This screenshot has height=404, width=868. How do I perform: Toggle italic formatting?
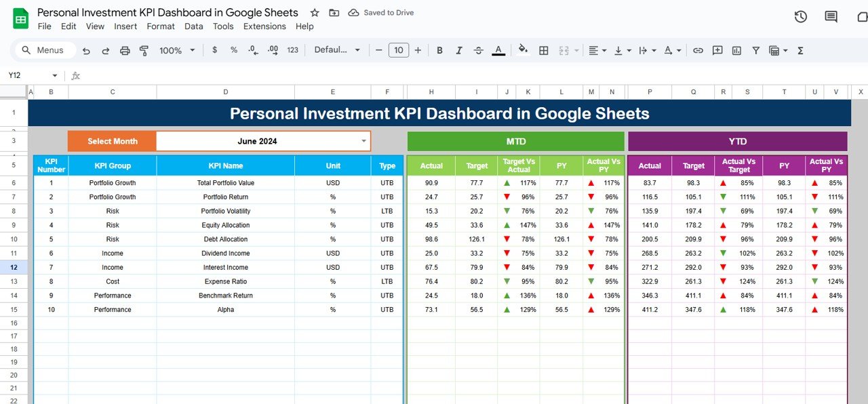click(459, 50)
